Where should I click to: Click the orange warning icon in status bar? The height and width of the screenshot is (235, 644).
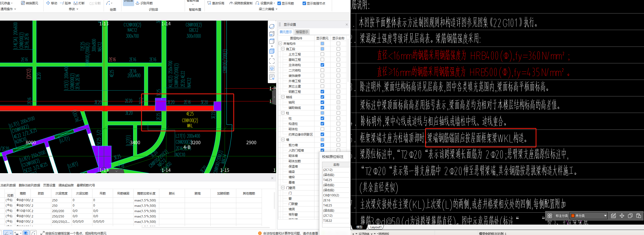pyautogui.click(x=260, y=233)
